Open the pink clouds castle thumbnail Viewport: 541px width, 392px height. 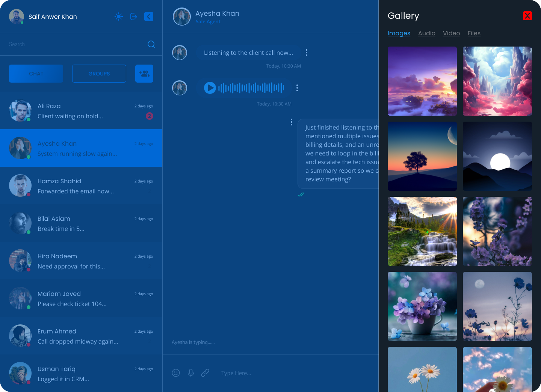pyautogui.click(x=497, y=81)
